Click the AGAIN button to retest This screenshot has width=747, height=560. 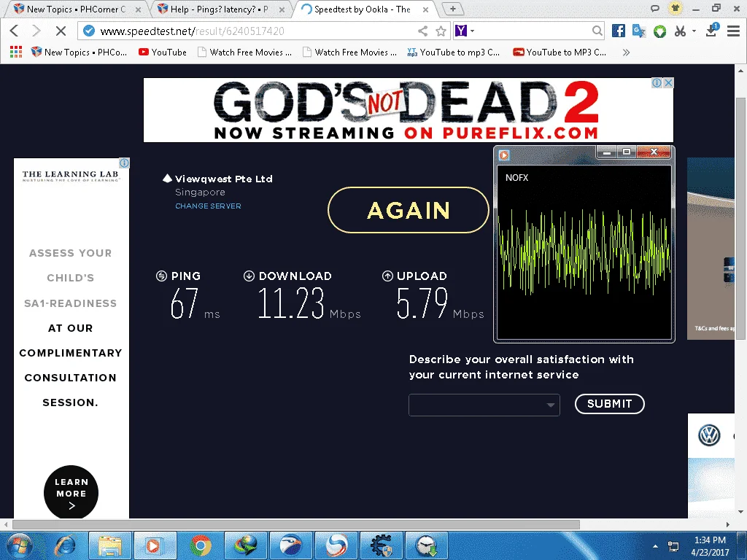pos(409,210)
